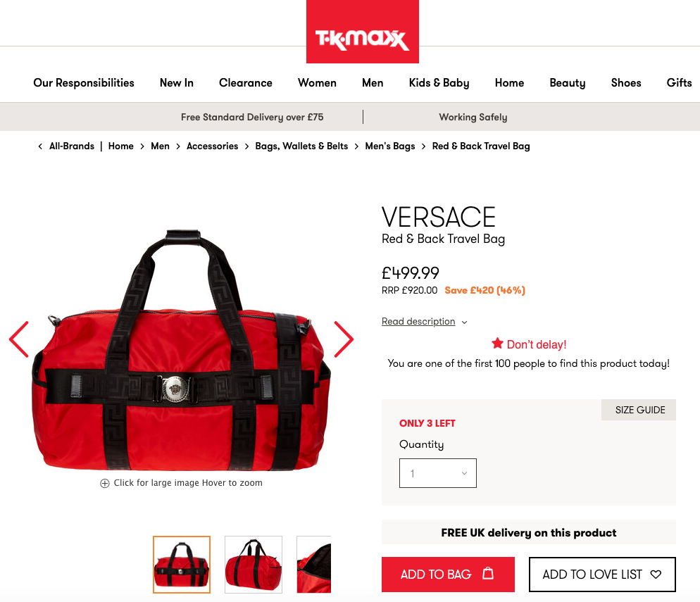Click the TK Maxx logo
This screenshot has width=700, height=602.
pyautogui.click(x=362, y=32)
